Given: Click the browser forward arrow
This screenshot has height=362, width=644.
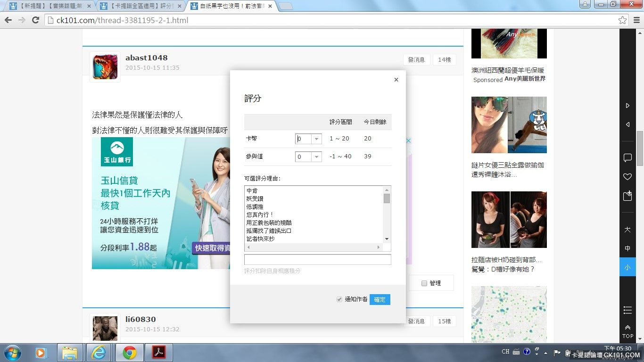Looking at the screenshot, I should pos(22,20).
